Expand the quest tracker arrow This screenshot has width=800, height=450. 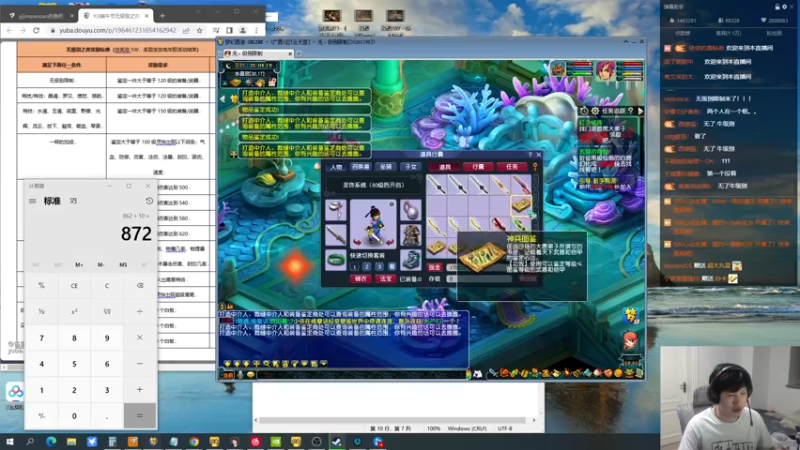pyautogui.click(x=640, y=111)
